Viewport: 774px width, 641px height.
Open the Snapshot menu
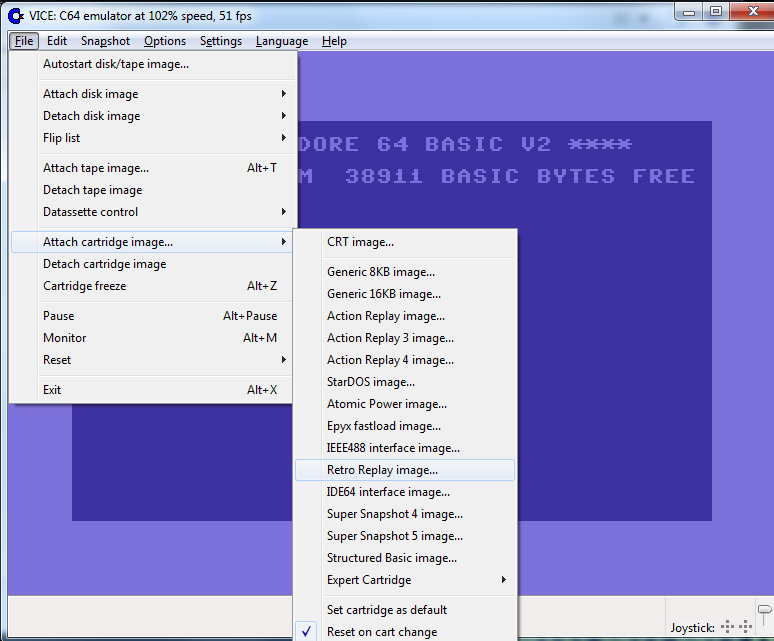point(105,41)
